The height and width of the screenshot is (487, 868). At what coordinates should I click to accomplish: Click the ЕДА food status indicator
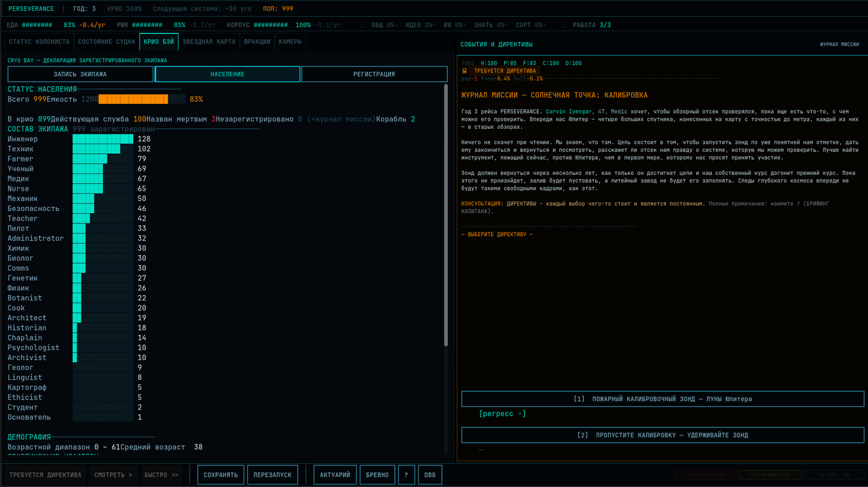tap(56, 25)
